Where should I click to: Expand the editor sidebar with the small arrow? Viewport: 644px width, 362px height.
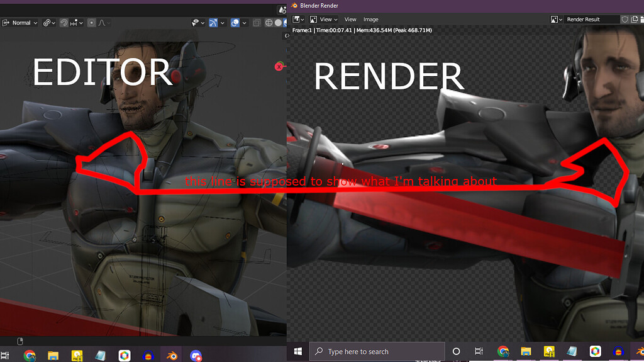[x=287, y=36]
